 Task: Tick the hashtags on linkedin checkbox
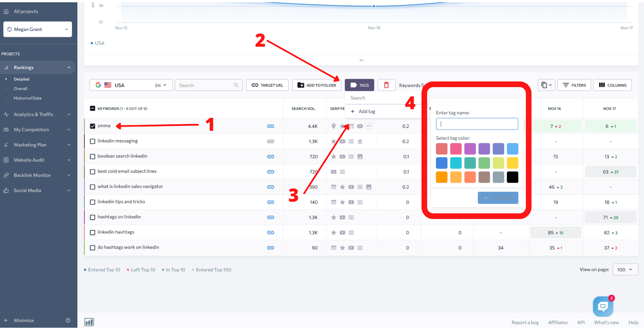pos(93,217)
